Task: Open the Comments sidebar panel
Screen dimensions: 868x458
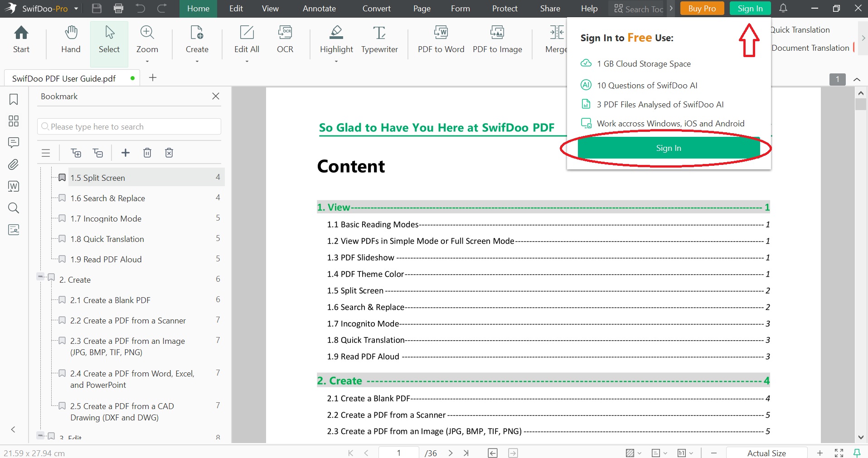Action: click(14, 143)
